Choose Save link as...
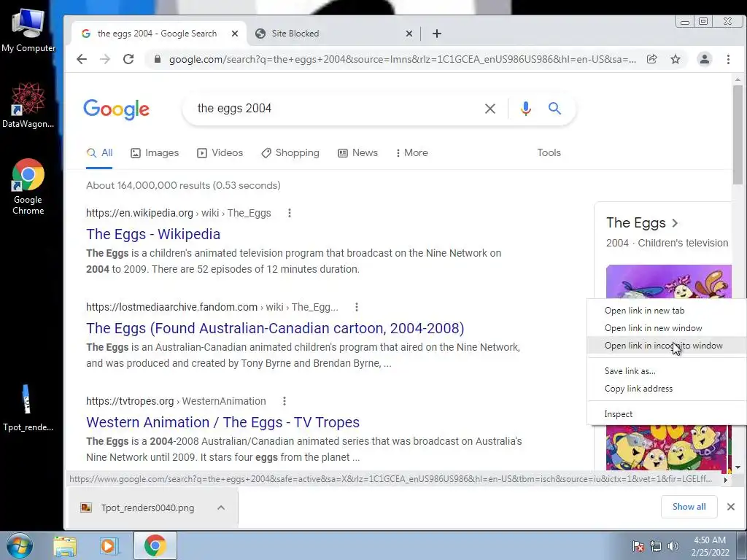The width and height of the screenshot is (747, 560). click(667, 371)
